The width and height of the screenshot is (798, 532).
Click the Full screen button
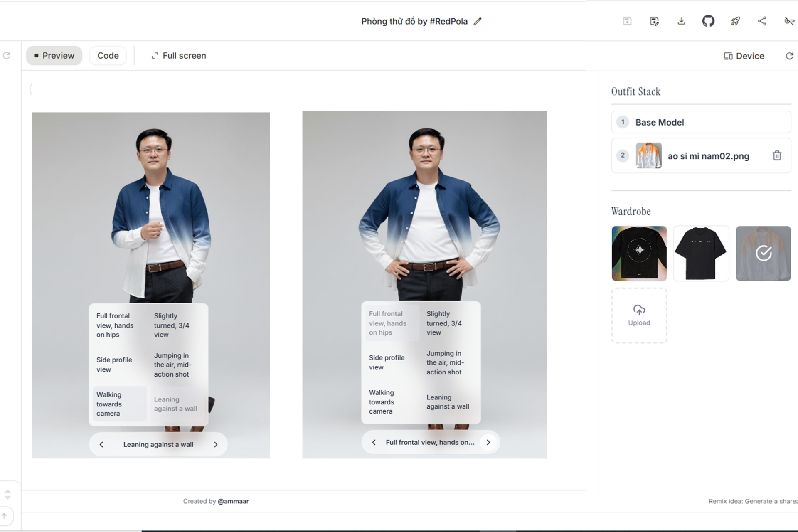click(x=179, y=56)
